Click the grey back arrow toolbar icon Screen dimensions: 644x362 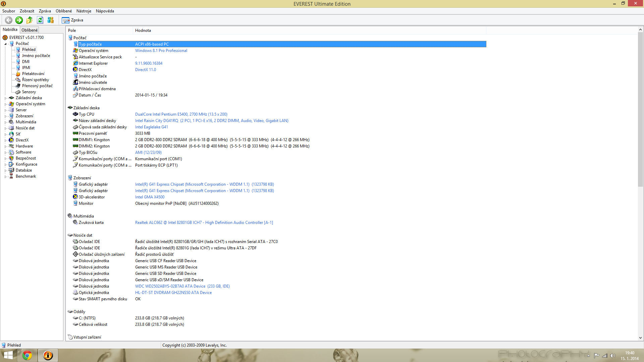(9, 20)
